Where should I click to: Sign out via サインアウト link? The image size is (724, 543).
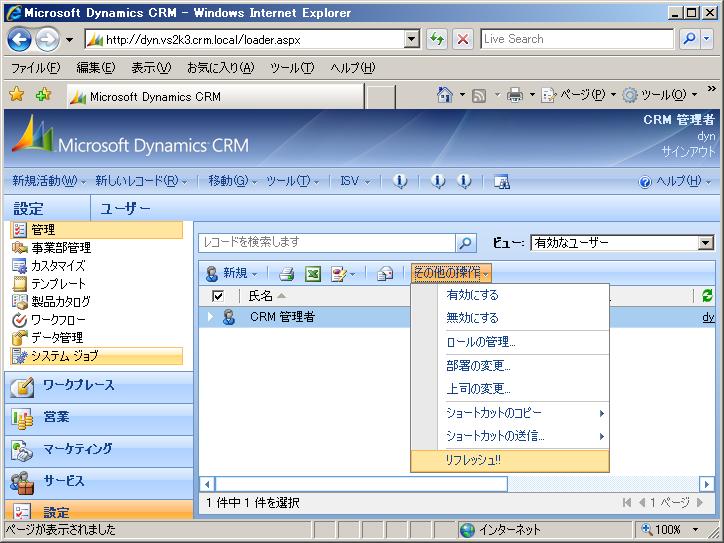pyautogui.click(x=688, y=151)
